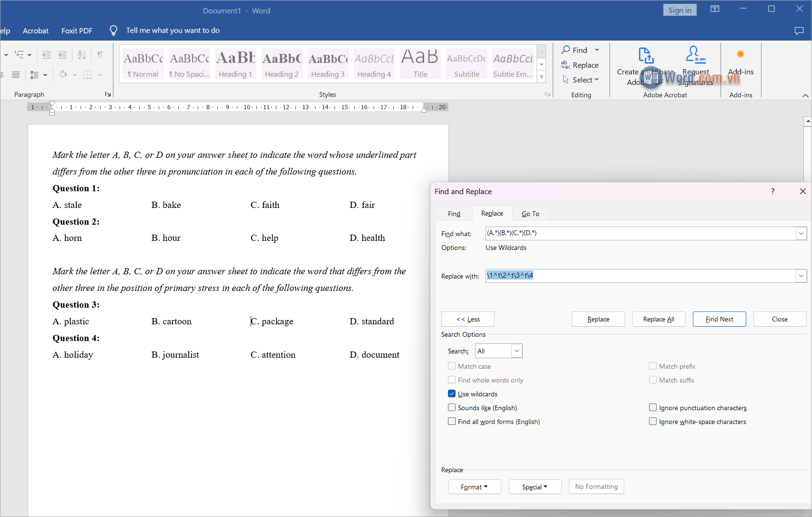Image resolution: width=812 pixels, height=517 pixels.
Task: Switch to the Replace tab in dialog
Action: (492, 213)
